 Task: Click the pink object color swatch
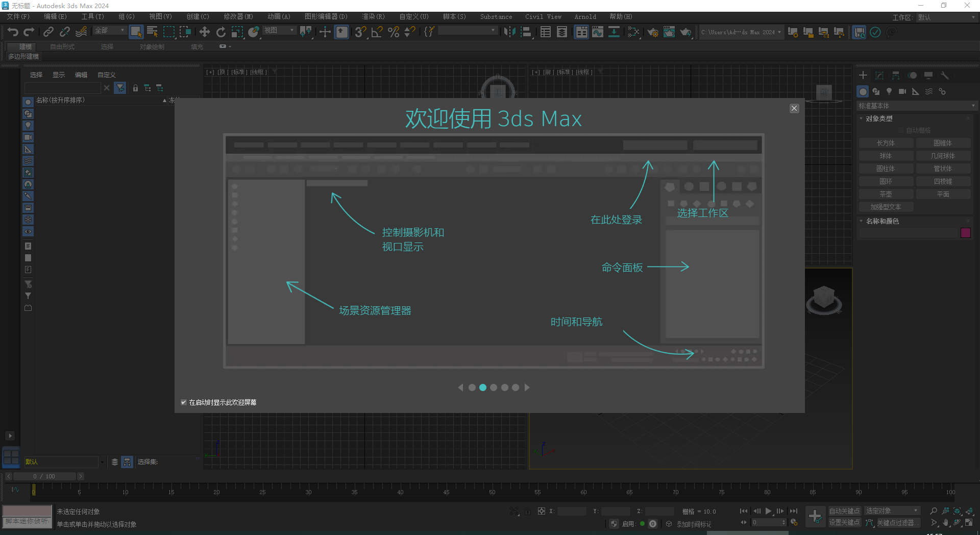[x=965, y=233]
